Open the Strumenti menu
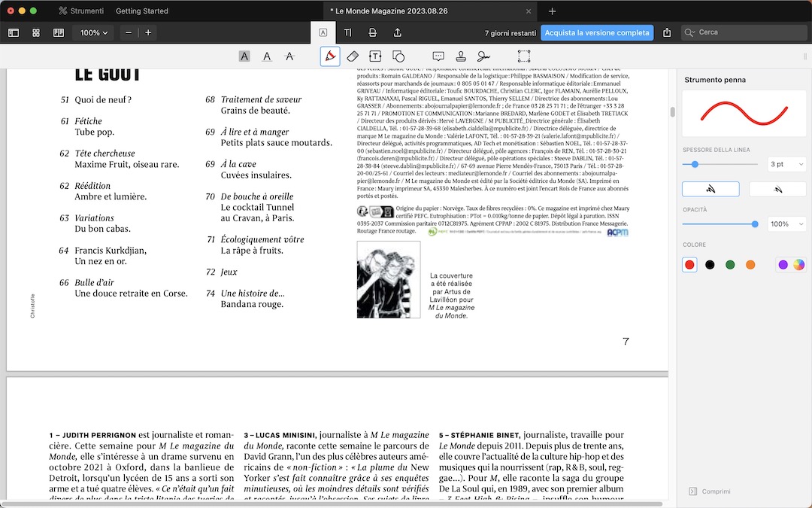The width and height of the screenshot is (812, 508). (x=81, y=11)
